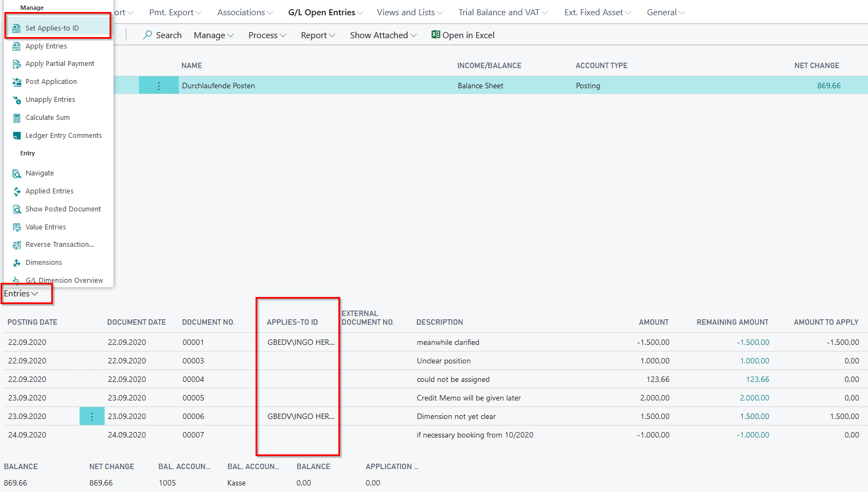
Task: Open row options for Durchlaufende Posten
Action: (159, 86)
